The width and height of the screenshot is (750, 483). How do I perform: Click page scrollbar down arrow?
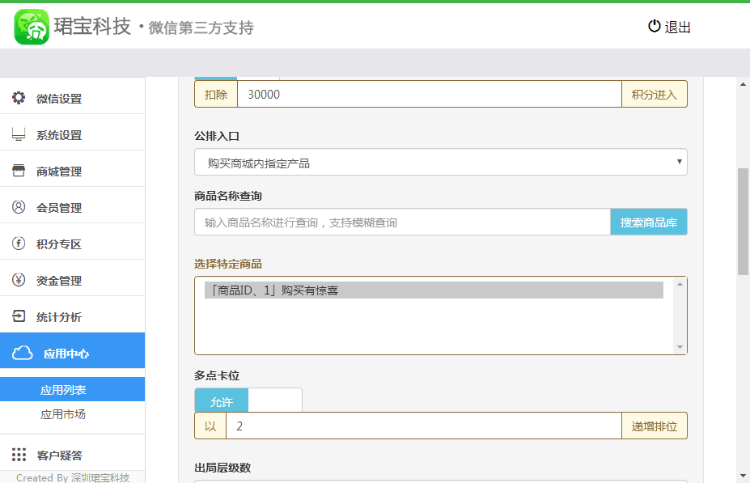coord(743,476)
